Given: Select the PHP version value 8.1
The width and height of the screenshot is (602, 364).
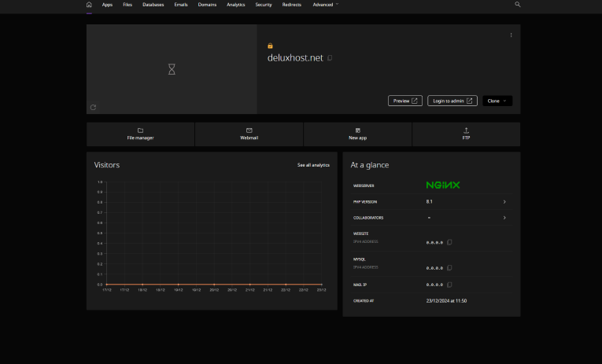Looking at the screenshot, I should [x=429, y=202].
